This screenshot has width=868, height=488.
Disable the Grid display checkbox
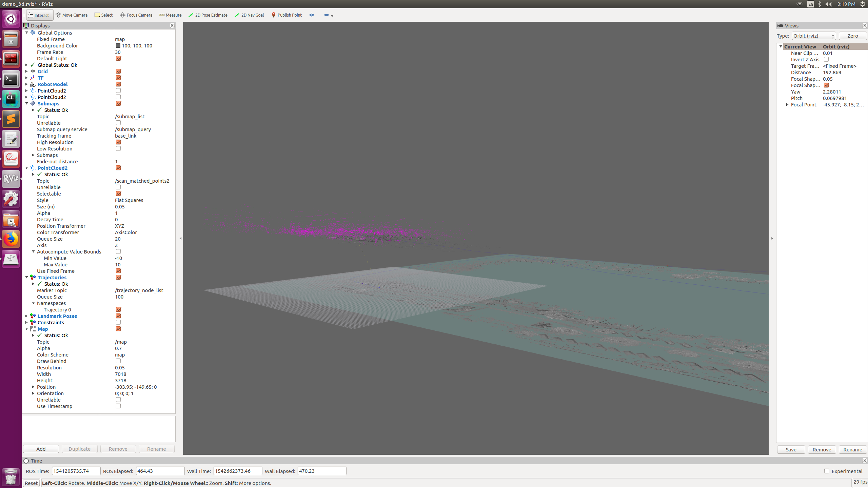click(x=118, y=71)
